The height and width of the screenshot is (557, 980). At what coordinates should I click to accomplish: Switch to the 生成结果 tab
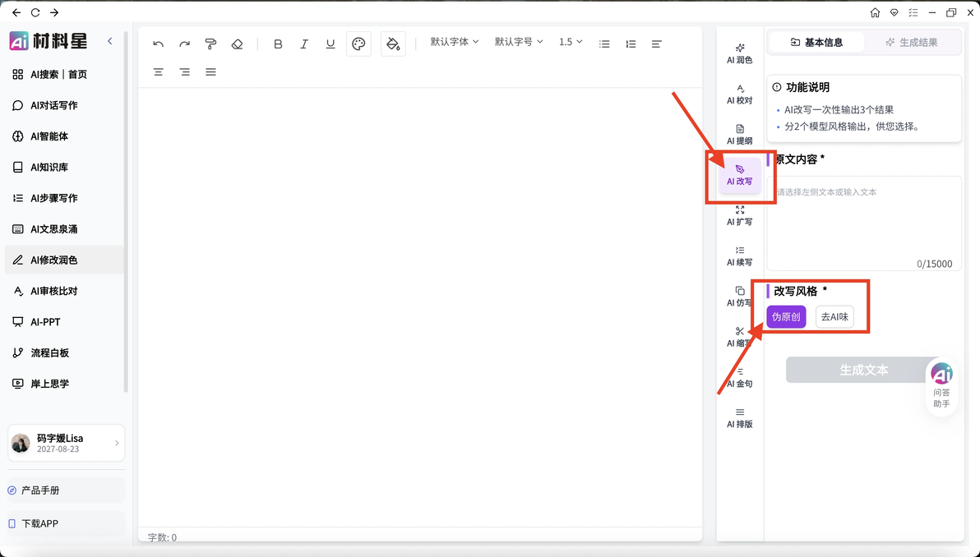912,43
